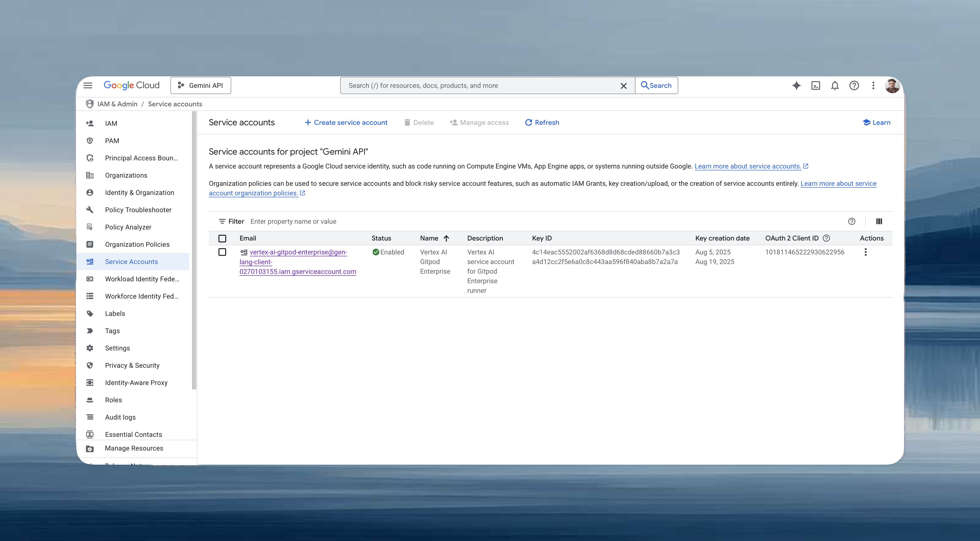Image resolution: width=980 pixels, height=541 pixels.
Task: Select the Labels tag icon in sidebar
Action: click(90, 313)
